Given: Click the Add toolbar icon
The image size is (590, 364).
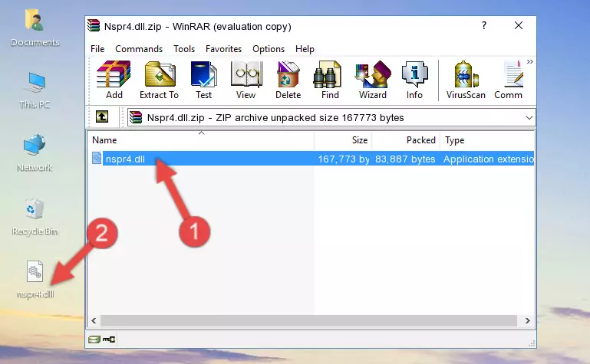Looking at the screenshot, I should (x=114, y=80).
